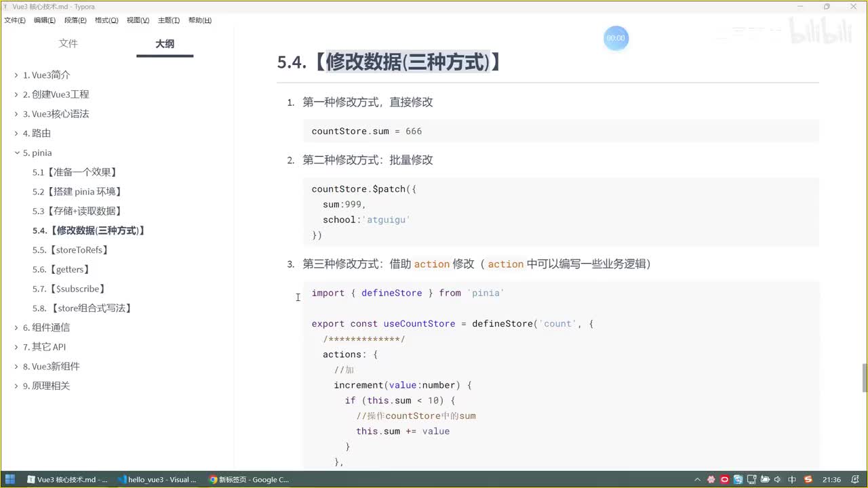868x488 pixels.
Task: Go to 5.5.【storeToRefs】in outline
Action: click(71, 250)
